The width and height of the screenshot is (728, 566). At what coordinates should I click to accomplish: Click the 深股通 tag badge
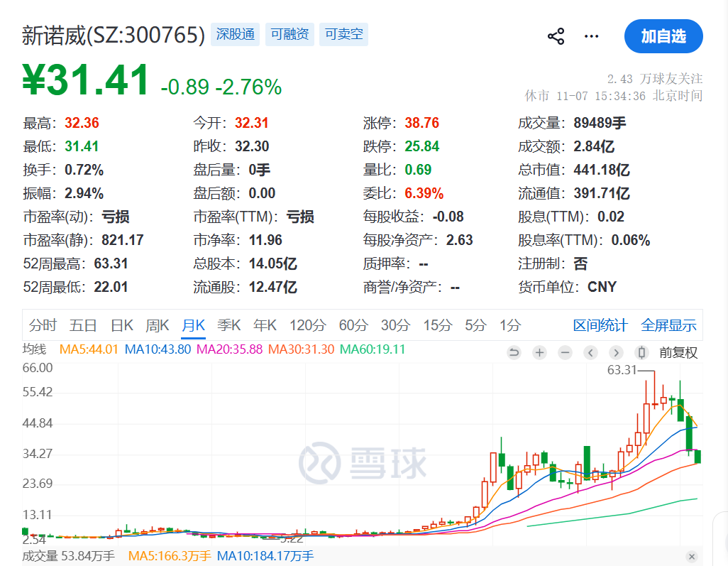236,35
